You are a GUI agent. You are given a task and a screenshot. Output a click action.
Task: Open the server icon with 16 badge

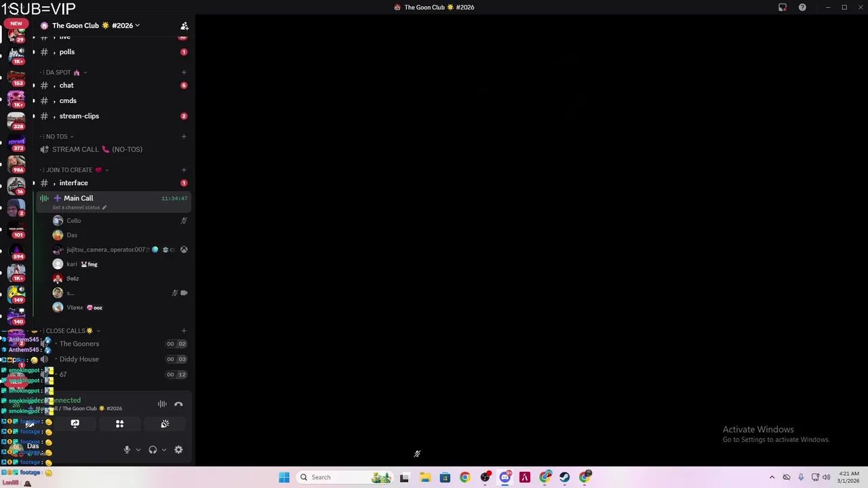(x=16, y=184)
